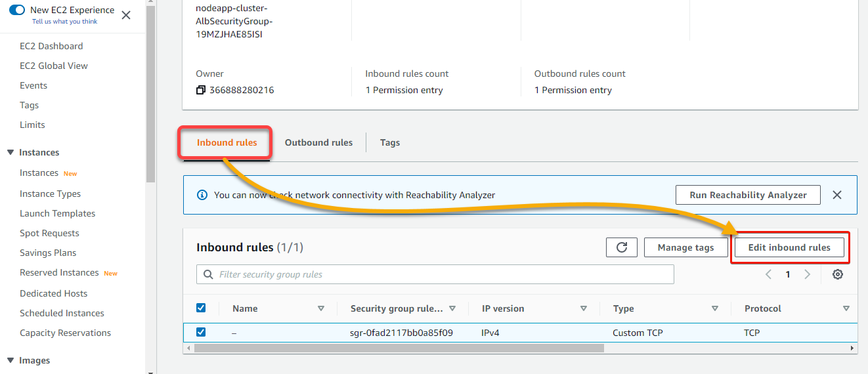Screen dimensions: 868x374
Task: Switch to Inbound rules tab
Action: click(x=227, y=142)
